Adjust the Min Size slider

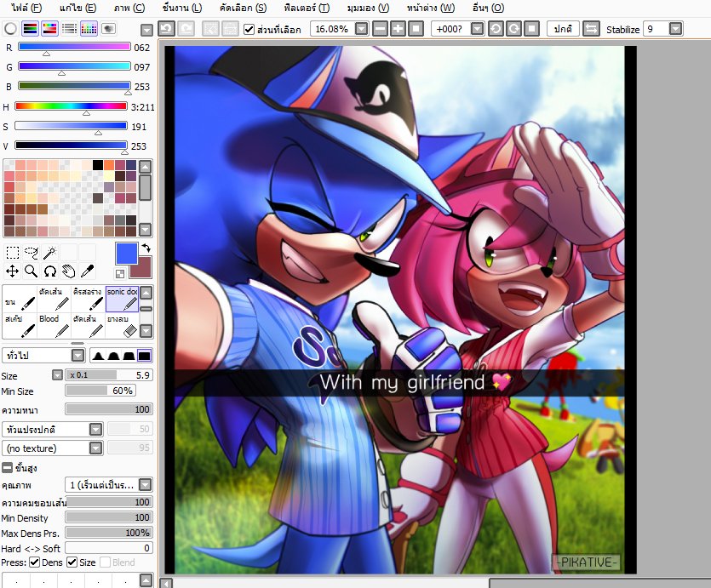pyautogui.click(x=100, y=391)
